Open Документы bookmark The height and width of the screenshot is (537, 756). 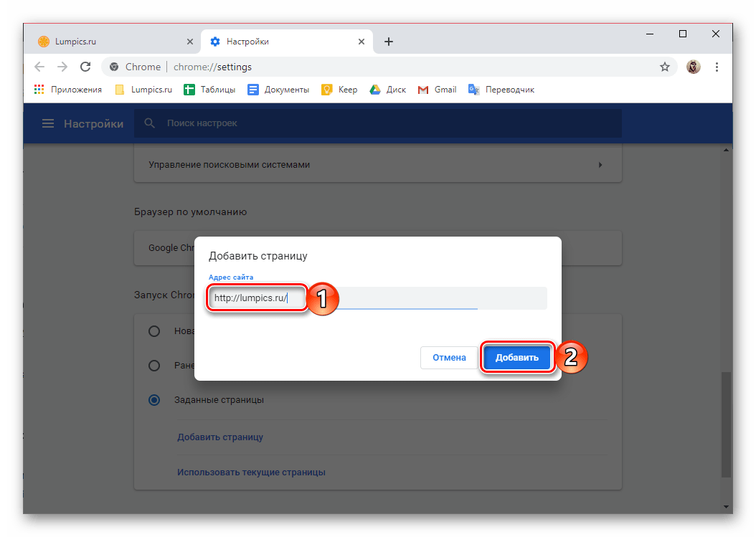(278, 90)
